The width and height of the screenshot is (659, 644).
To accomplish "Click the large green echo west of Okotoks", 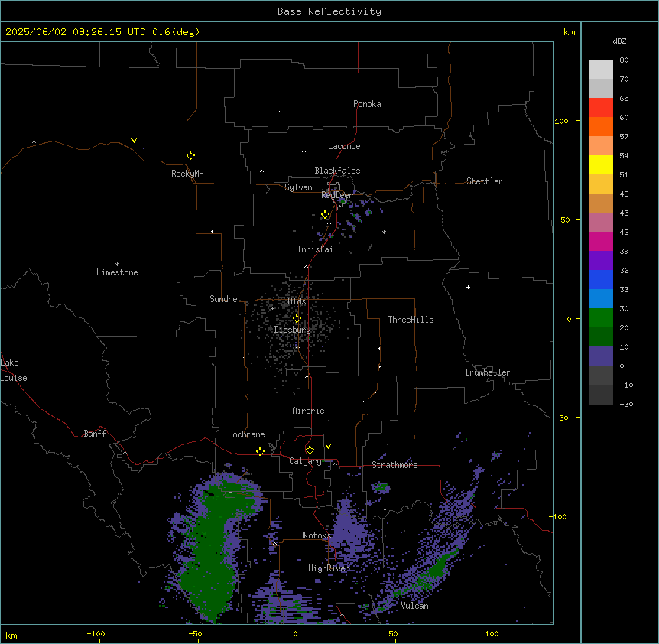I will (210, 551).
